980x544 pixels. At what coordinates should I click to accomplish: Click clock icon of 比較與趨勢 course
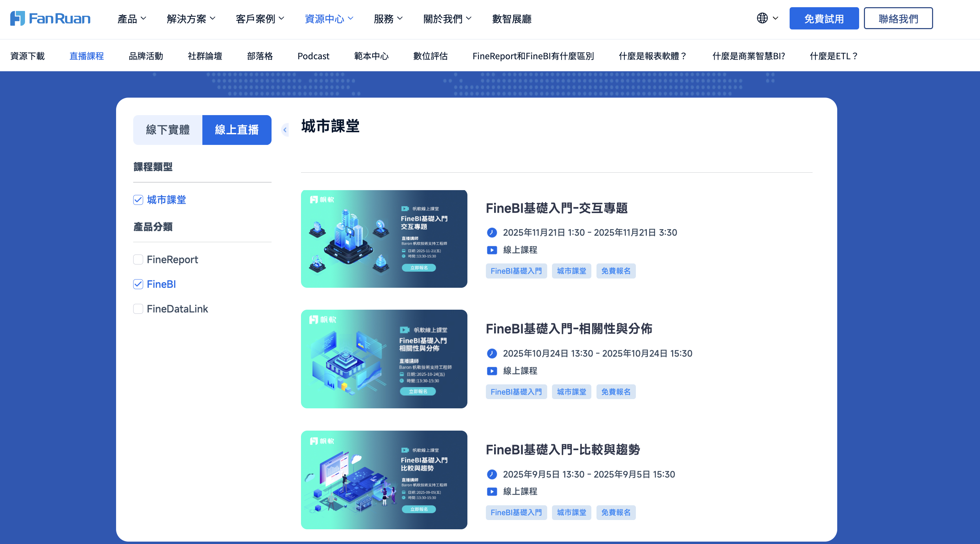[x=492, y=474]
